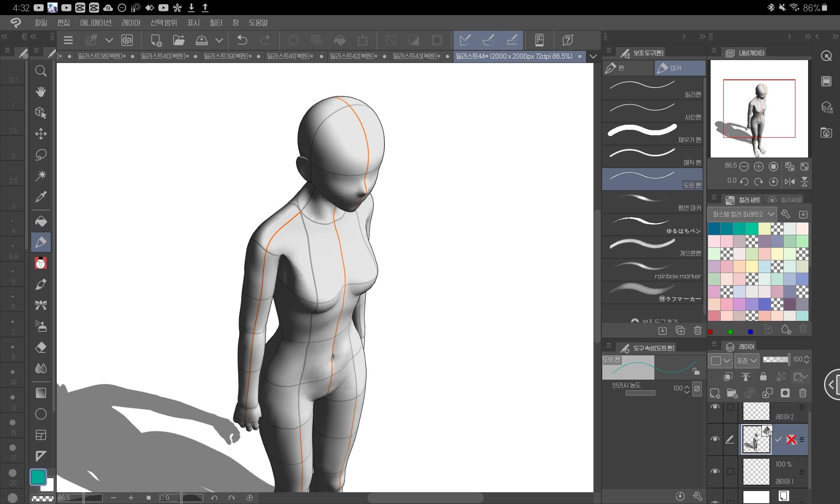This screenshot has height=504, width=840.
Task: Click the teal main color swatch
Action: 38,477
